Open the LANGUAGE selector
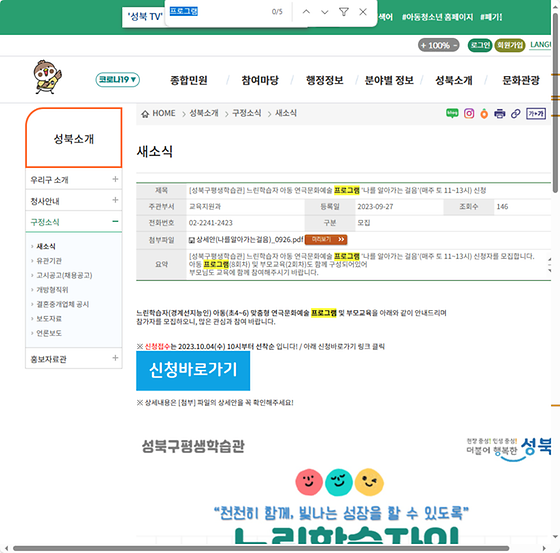The width and height of the screenshot is (560, 553). pyautogui.click(x=540, y=45)
